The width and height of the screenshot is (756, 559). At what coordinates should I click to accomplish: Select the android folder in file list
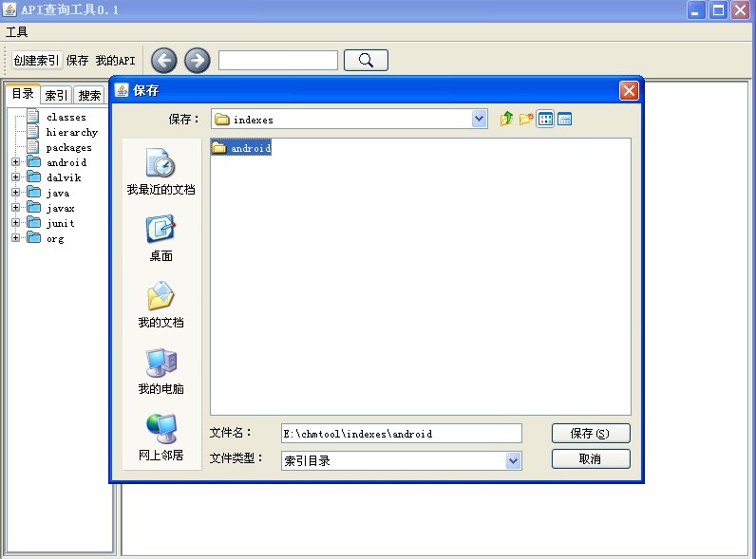coord(241,148)
